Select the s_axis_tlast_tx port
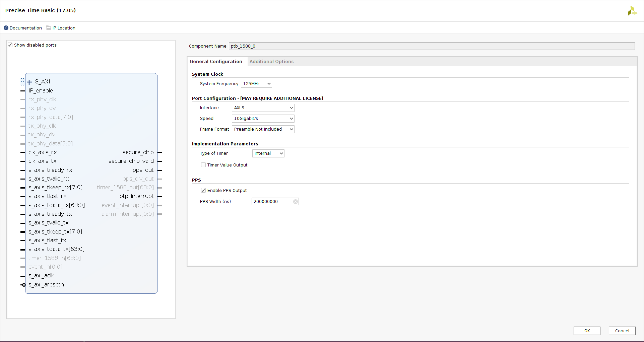Image resolution: width=644 pixels, height=342 pixels. (47, 241)
